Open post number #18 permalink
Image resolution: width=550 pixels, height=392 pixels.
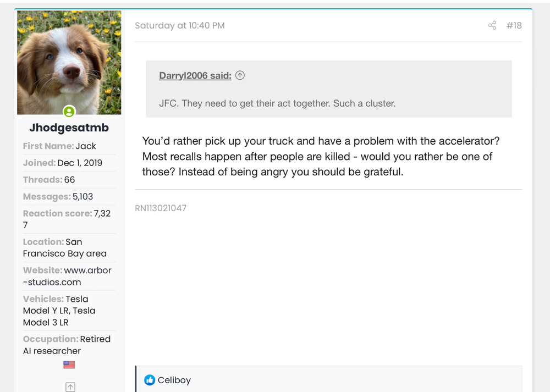[514, 25]
